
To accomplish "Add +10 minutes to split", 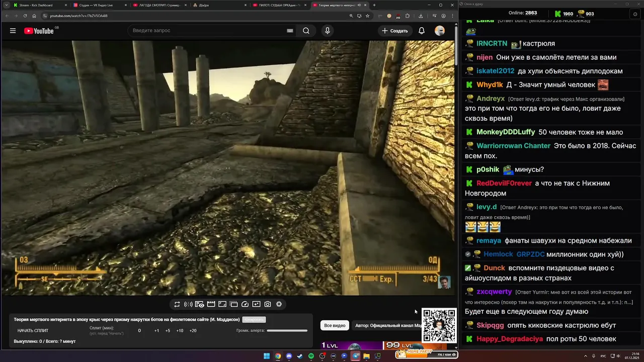I will coord(180,331).
